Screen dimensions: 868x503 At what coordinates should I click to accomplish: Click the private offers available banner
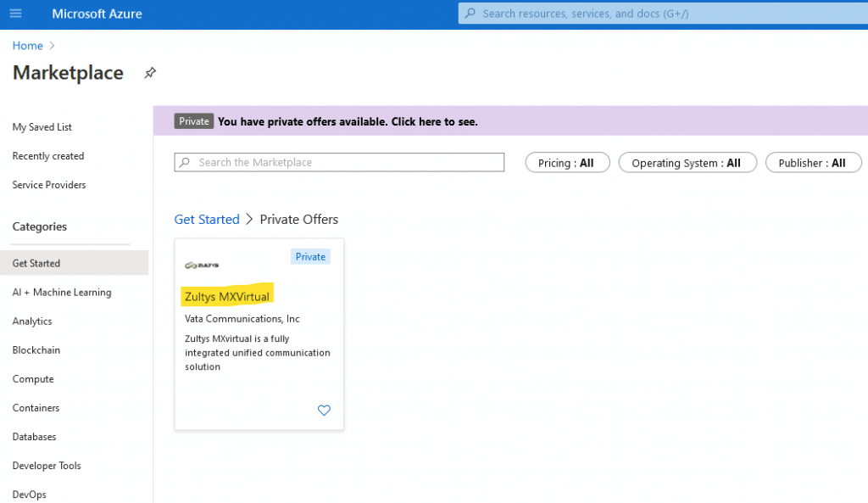510,121
